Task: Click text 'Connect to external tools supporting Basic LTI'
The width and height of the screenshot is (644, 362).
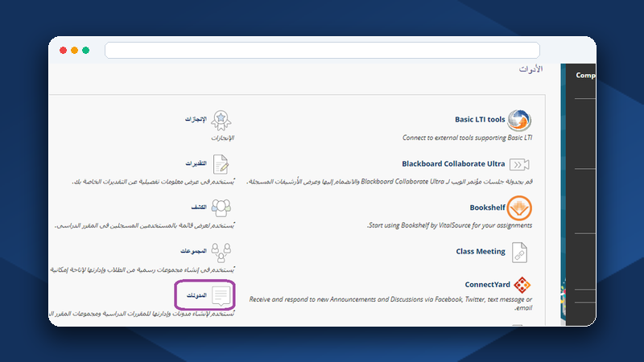Action: tap(468, 138)
